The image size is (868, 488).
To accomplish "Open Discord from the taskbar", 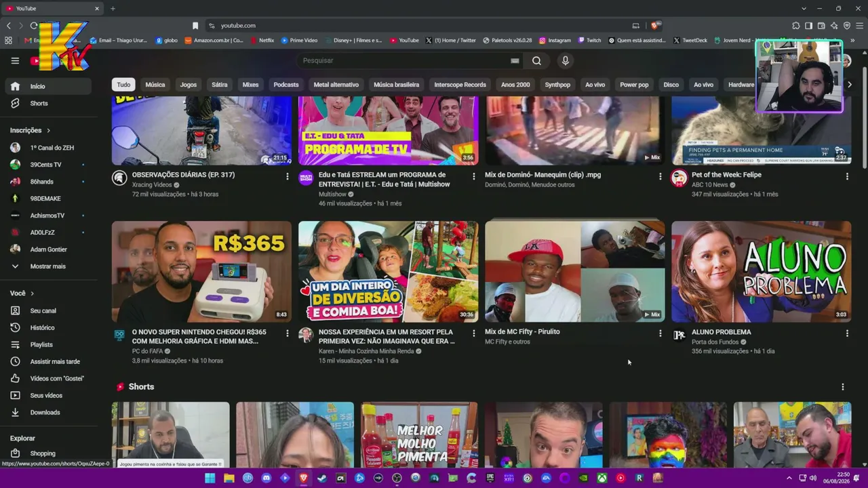I will (x=267, y=478).
